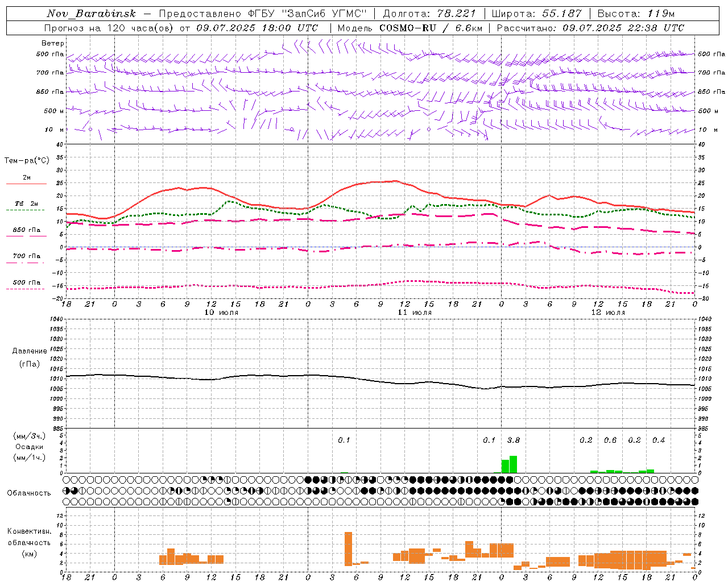Image resolution: width=728 pixels, height=582 pixels.
Task: Click the 0.4 precipitation amount value
Action: pos(659,440)
